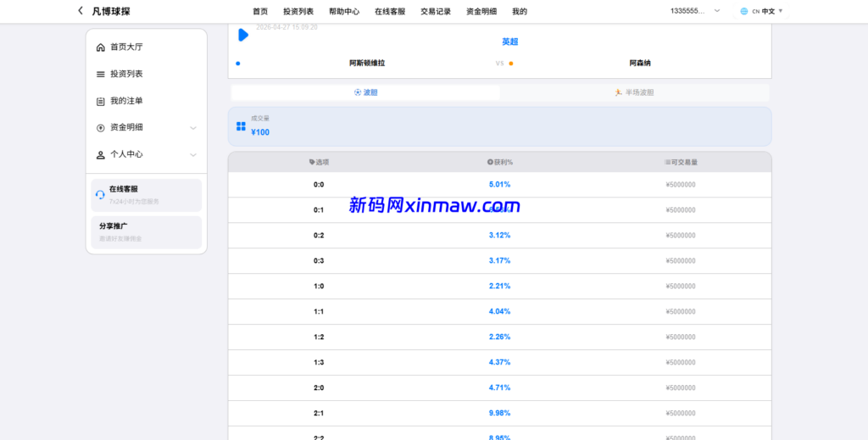The width and height of the screenshot is (868, 440).
Task: Select the 1:3 score option
Action: coord(319,363)
